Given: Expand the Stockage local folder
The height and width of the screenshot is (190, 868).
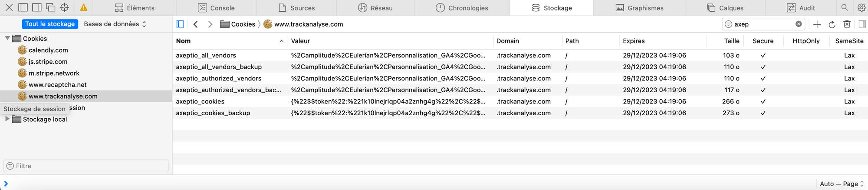Looking at the screenshot, I should (7, 119).
